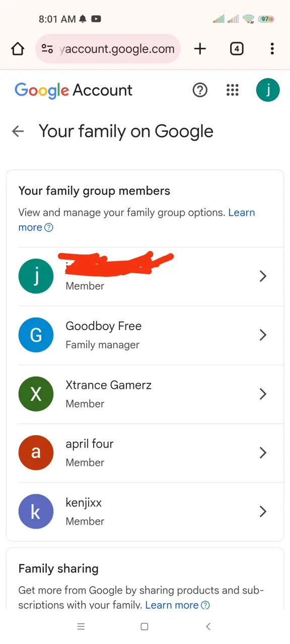Tap the Android recent apps menu button
This screenshot has height=644, width=290.
[81, 626]
